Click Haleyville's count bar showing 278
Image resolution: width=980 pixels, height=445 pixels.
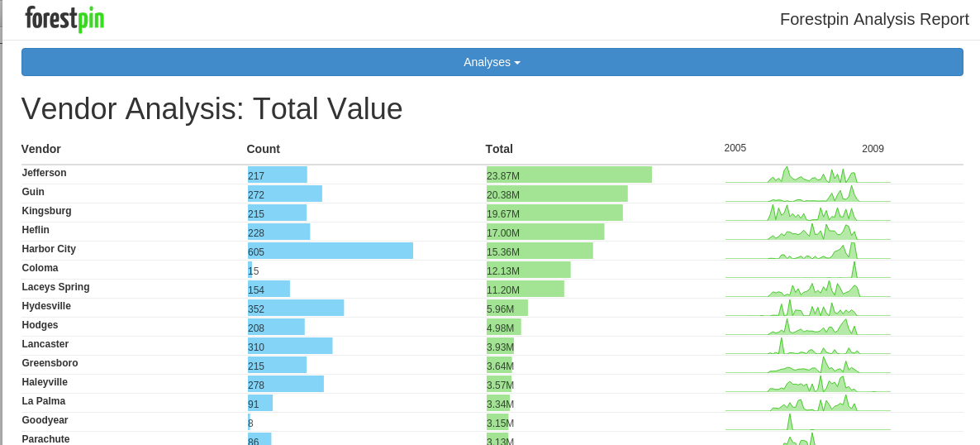pyautogui.click(x=286, y=385)
